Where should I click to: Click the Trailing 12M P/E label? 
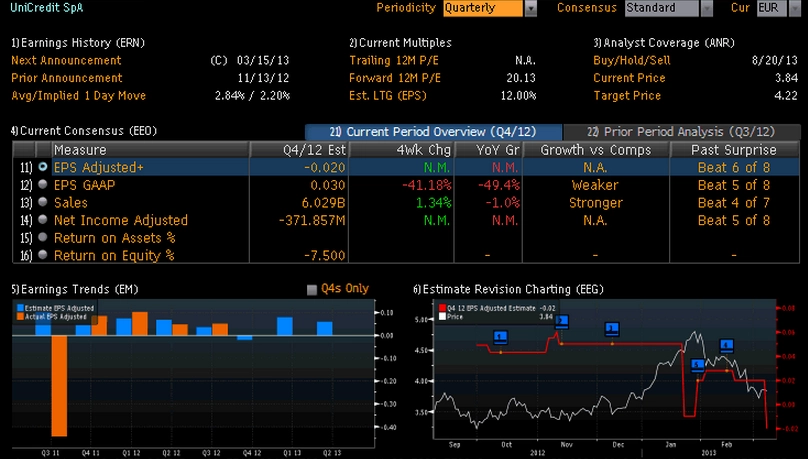(x=394, y=60)
